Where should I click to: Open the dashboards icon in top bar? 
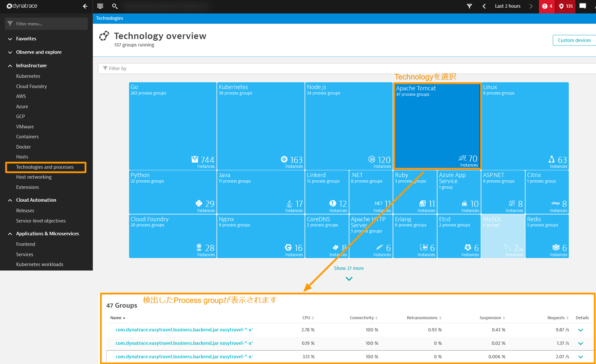(x=100, y=6)
